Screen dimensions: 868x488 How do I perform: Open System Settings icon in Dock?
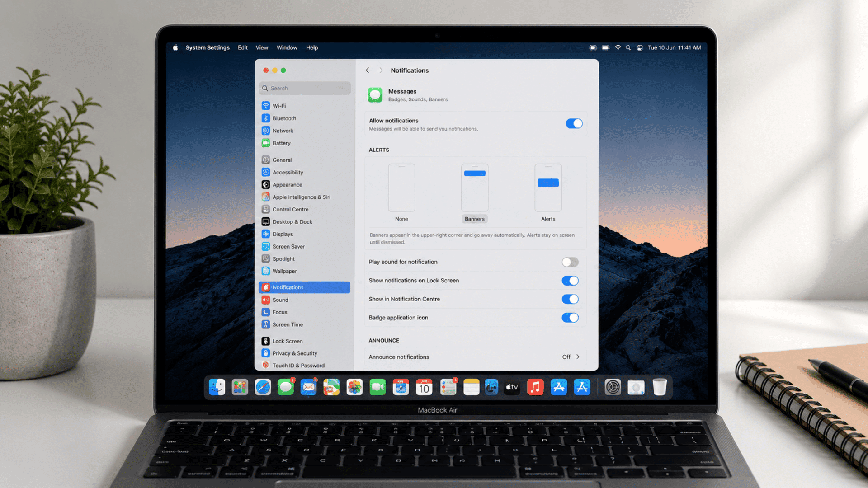613,387
